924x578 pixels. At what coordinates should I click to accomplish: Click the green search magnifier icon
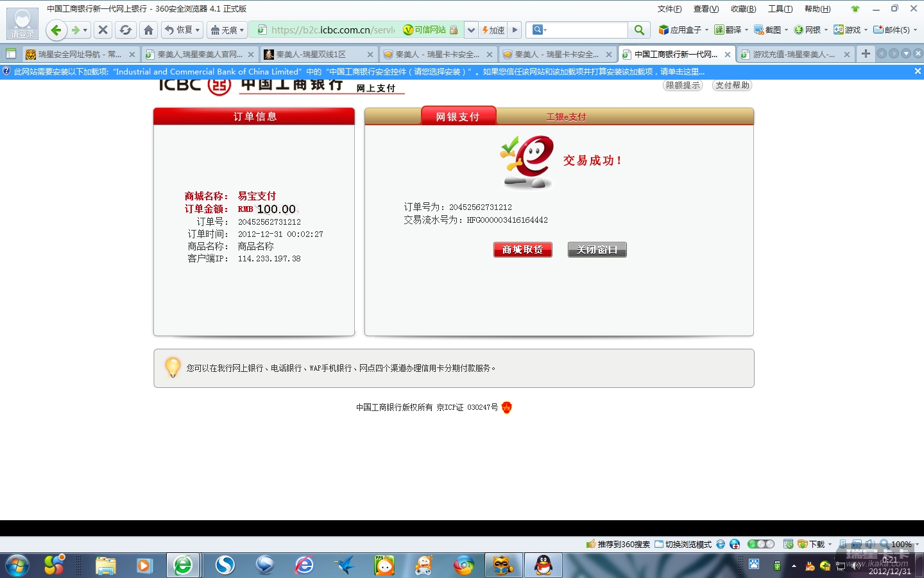639,30
